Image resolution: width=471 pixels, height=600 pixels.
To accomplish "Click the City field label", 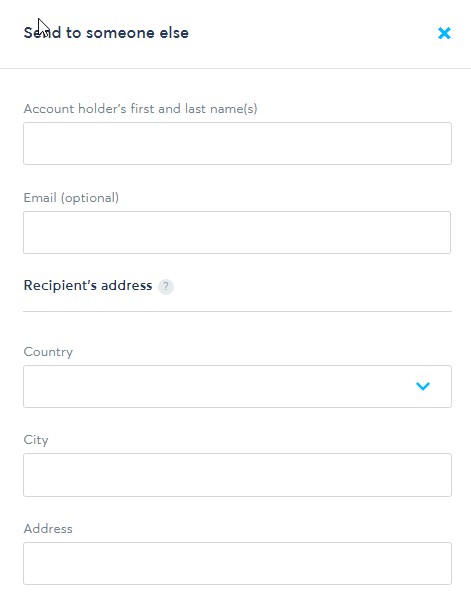I will point(36,440).
